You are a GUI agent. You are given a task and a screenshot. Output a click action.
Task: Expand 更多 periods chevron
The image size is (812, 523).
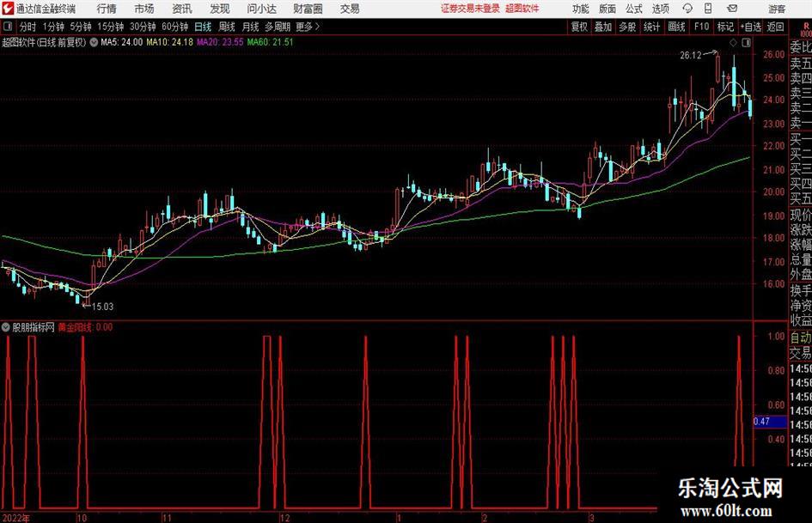point(308,27)
